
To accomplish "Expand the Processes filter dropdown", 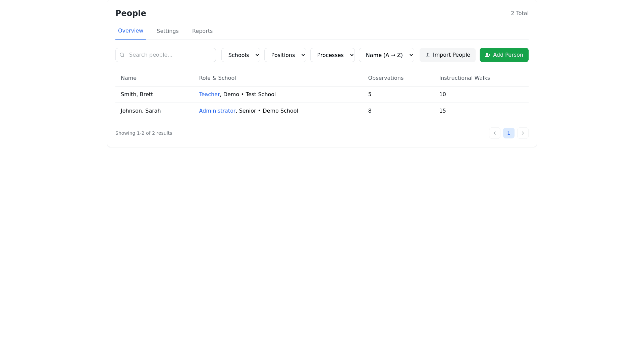I will point(332,55).
